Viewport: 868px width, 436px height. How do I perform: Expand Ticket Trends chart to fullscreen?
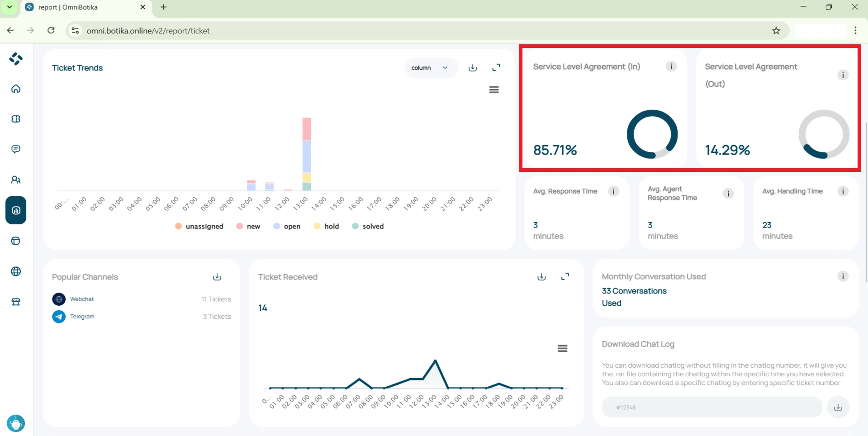pyautogui.click(x=496, y=68)
